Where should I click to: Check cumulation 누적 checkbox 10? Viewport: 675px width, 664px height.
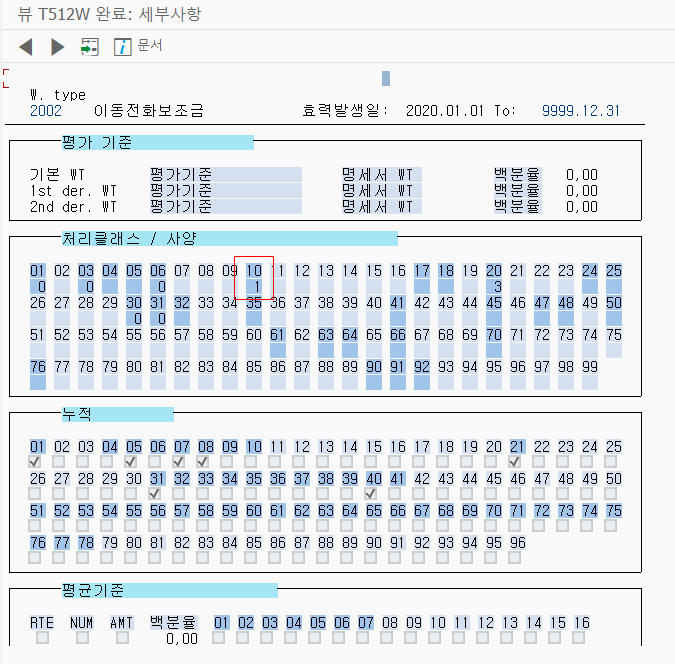pyautogui.click(x=251, y=462)
